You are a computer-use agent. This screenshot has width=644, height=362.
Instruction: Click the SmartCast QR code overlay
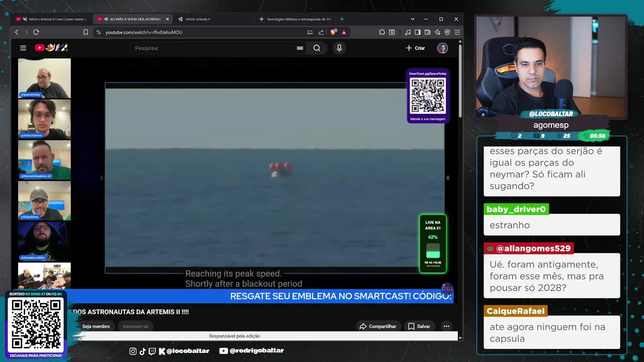tap(428, 96)
